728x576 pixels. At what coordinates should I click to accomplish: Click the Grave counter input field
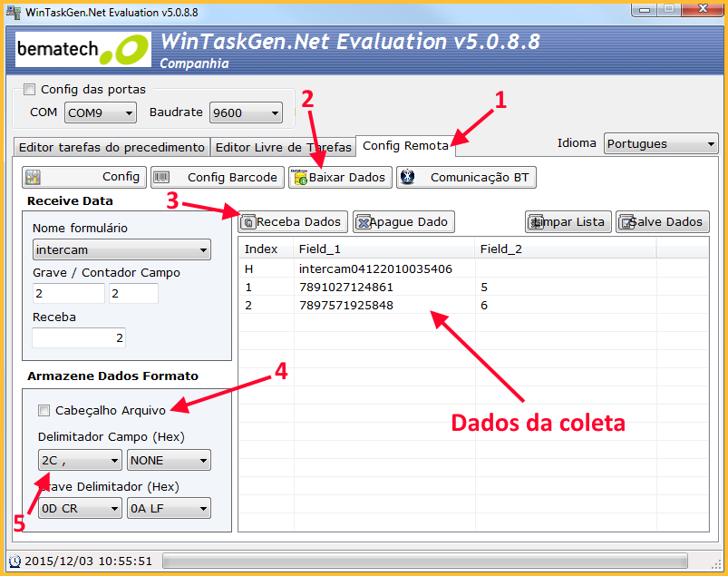[69, 293]
